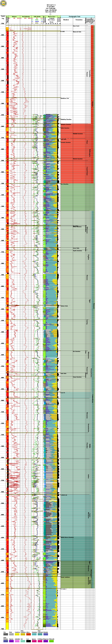The width and height of the screenshot is (112, 644).
Task: Click the Members column header
Action: click(66, 20)
